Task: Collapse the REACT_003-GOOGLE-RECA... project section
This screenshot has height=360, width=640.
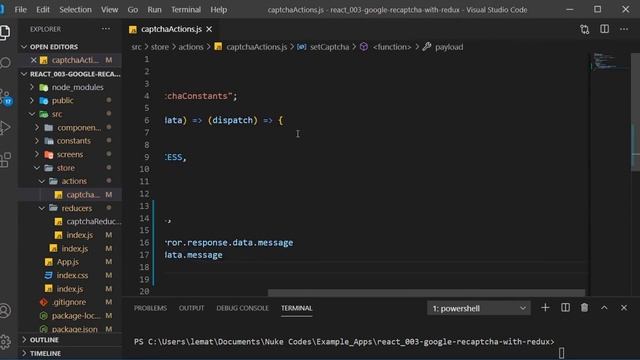Action: pyautogui.click(x=69, y=74)
